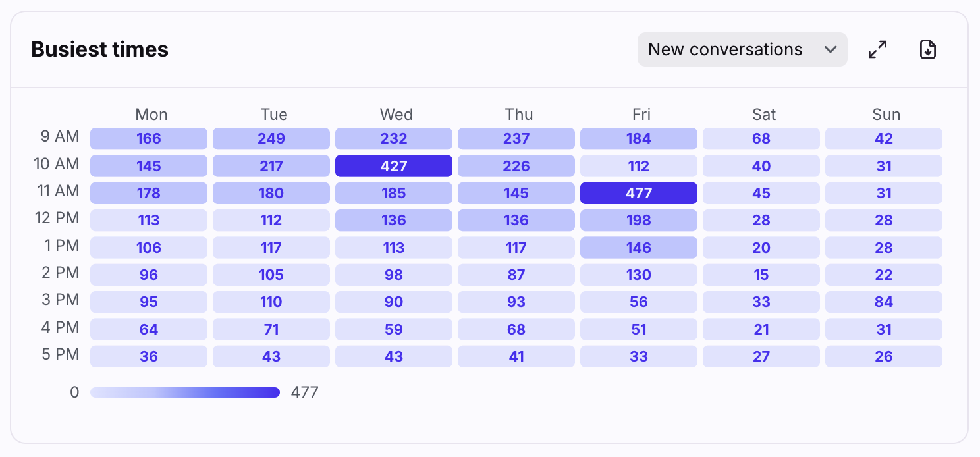Click the Monday 5 PM cell showing 36
Viewport: 980px width, 457px height.
[149, 356]
